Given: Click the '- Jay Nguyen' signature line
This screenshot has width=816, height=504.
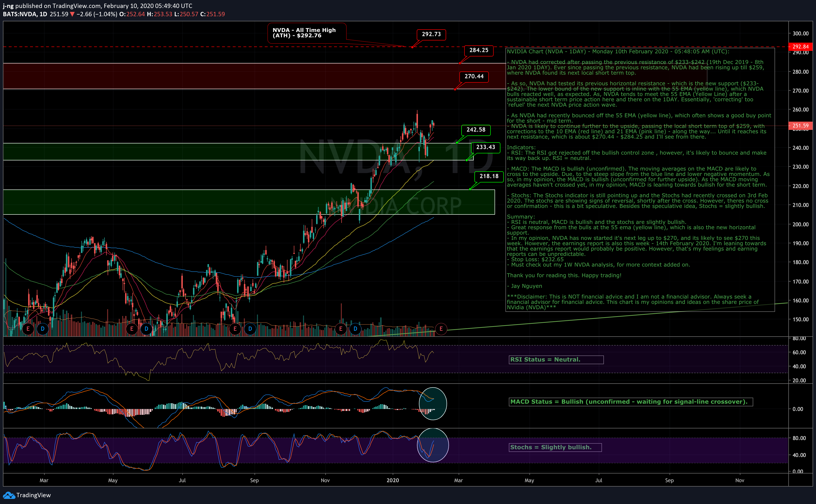Looking at the screenshot, I should pos(525,286).
